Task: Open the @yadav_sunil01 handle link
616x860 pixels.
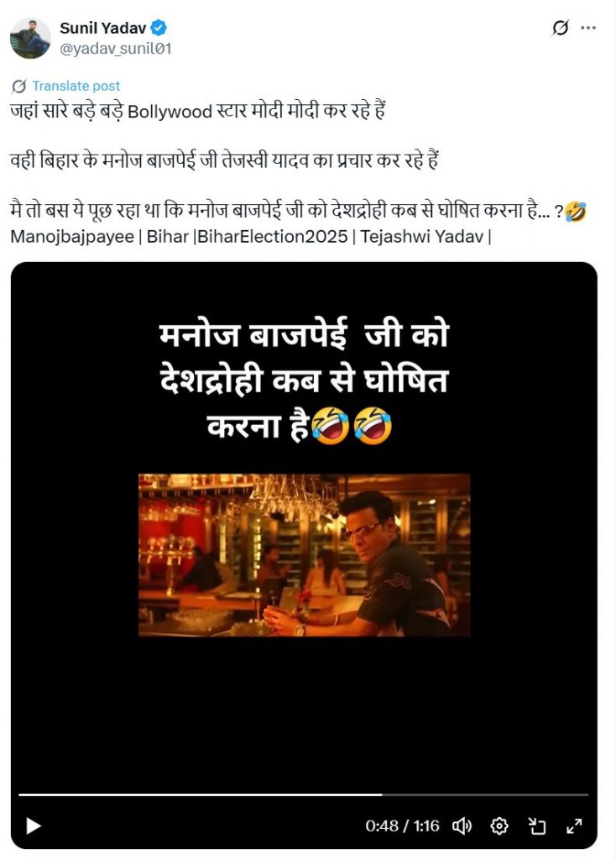Action: point(116,49)
